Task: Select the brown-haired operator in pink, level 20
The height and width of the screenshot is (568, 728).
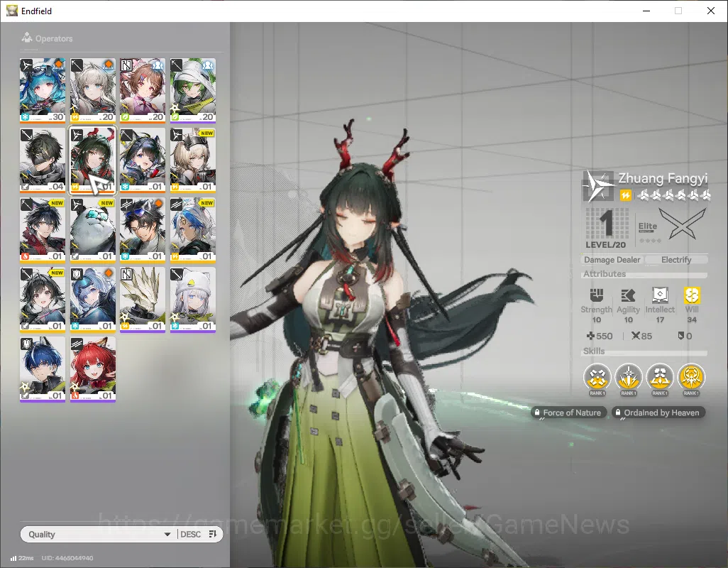Action: click(x=143, y=90)
